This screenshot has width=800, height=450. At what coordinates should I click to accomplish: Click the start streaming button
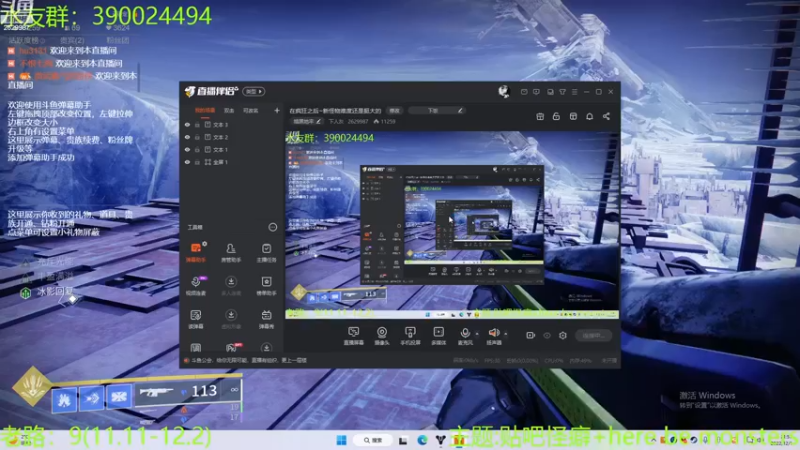pos(593,336)
